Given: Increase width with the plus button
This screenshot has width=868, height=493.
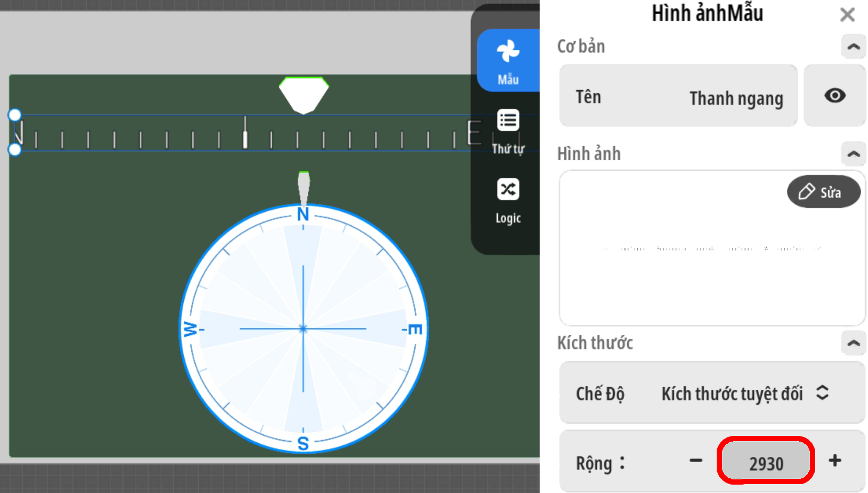Looking at the screenshot, I should tap(835, 461).
